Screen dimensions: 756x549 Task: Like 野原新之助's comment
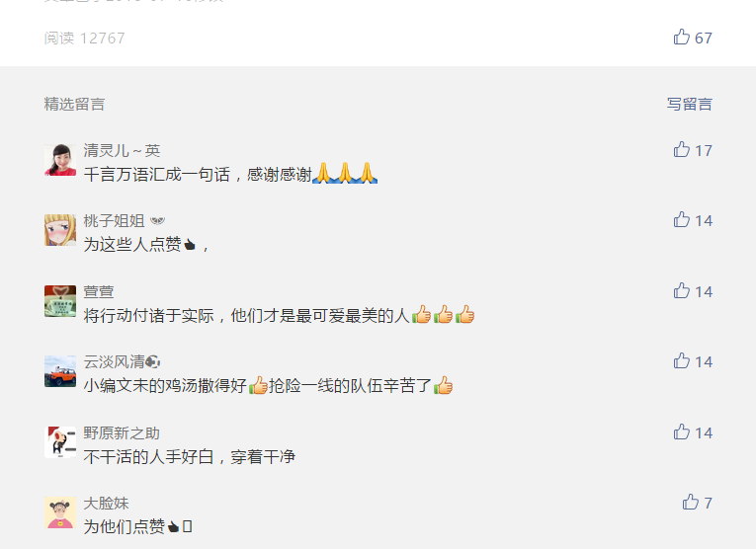tap(693, 431)
